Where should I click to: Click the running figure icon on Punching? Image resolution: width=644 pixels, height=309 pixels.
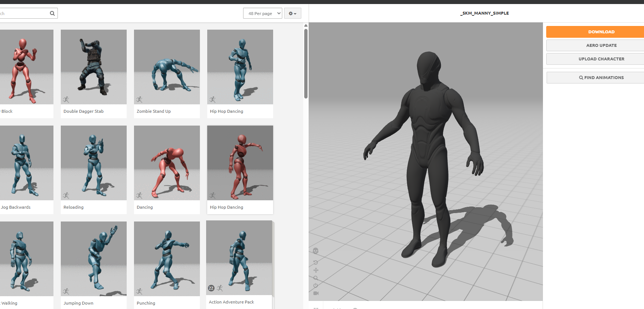(139, 291)
